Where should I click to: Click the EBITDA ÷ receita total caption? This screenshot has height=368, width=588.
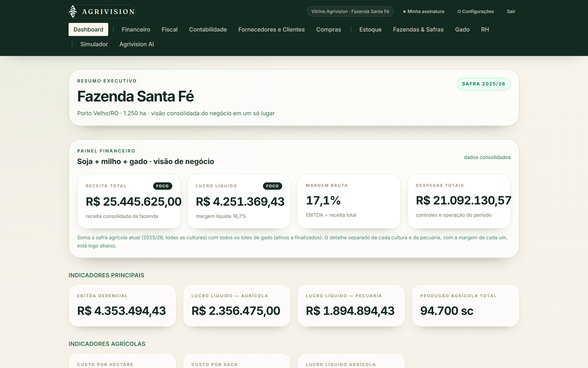coord(331,215)
